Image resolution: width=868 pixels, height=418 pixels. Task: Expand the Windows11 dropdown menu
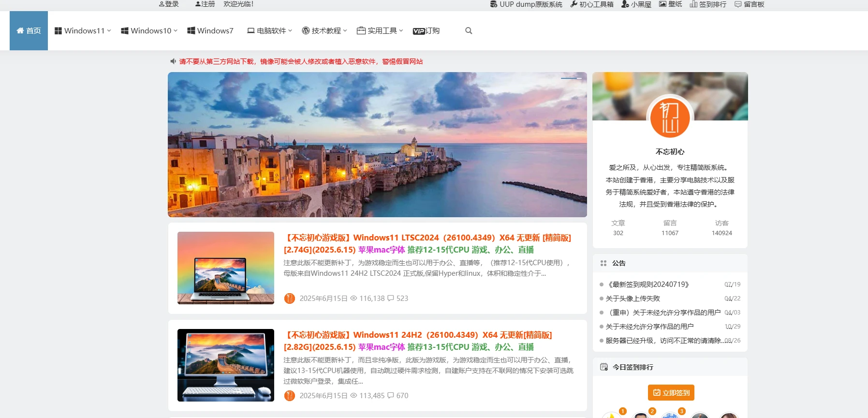point(83,30)
